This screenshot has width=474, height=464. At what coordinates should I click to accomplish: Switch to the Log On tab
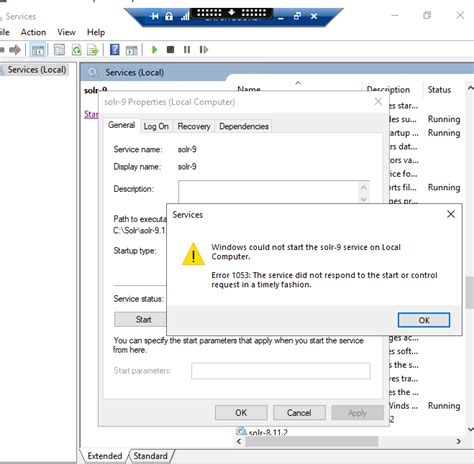coord(156,126)
